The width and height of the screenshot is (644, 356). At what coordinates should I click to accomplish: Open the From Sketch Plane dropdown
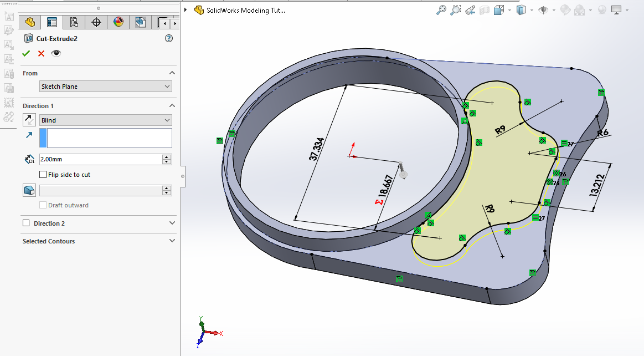click(106, 87)
